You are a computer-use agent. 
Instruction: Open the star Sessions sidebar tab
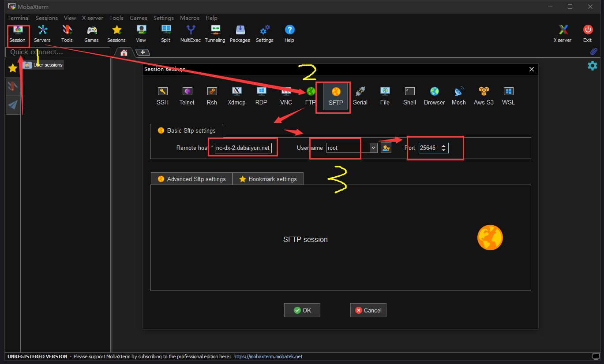pos(13,68)
